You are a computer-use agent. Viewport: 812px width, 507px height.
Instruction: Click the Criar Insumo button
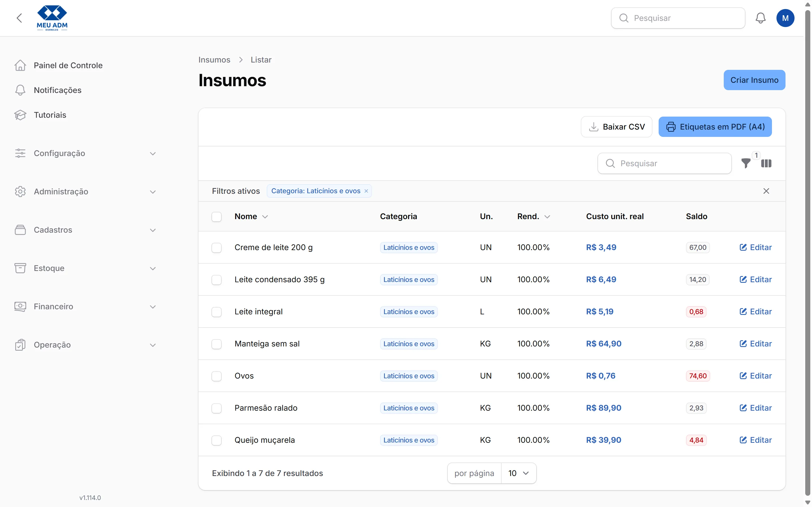[754, 80]
